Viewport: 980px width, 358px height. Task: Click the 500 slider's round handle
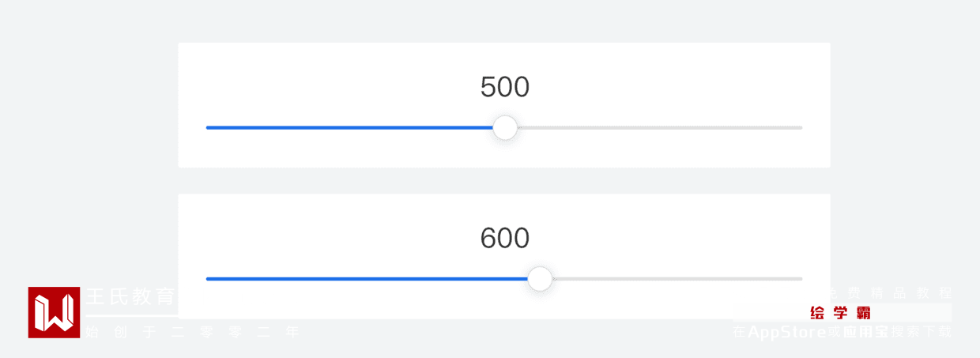coord(505,127)
